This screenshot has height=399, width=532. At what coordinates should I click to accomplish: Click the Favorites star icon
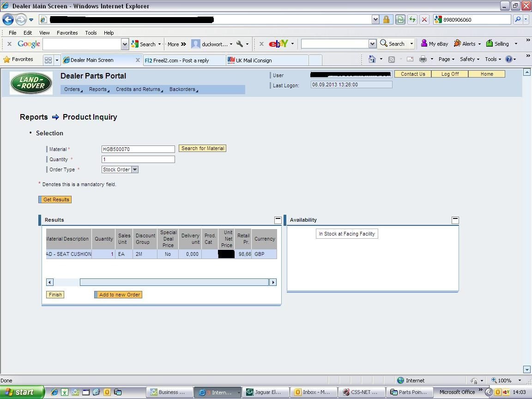pos(7,60)
